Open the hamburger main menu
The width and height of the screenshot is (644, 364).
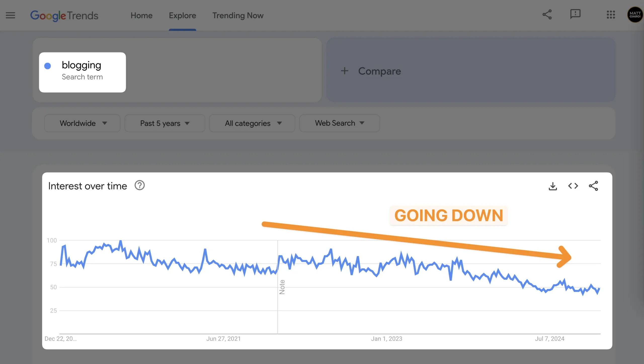(x=10, y=15)
